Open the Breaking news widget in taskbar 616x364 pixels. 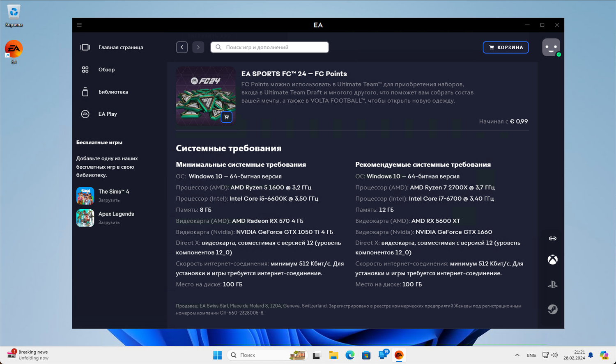[x=28, y=355]
